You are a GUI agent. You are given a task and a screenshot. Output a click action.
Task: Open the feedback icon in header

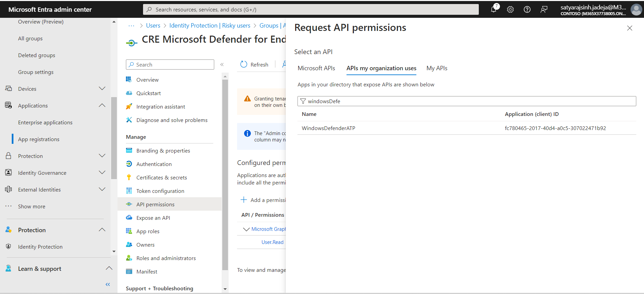(x=544, y=9)
